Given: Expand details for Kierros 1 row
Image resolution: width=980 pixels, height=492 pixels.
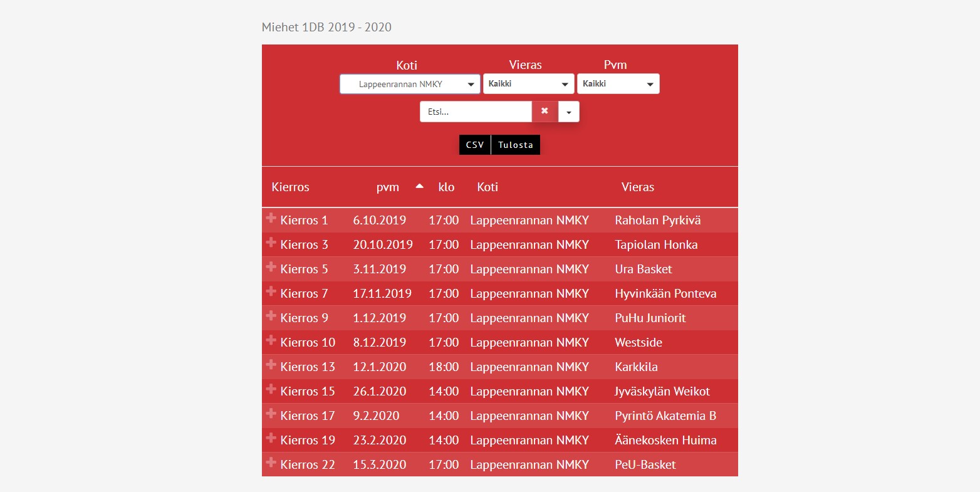Looking at the screenshot, I should [x=271, y=218].
